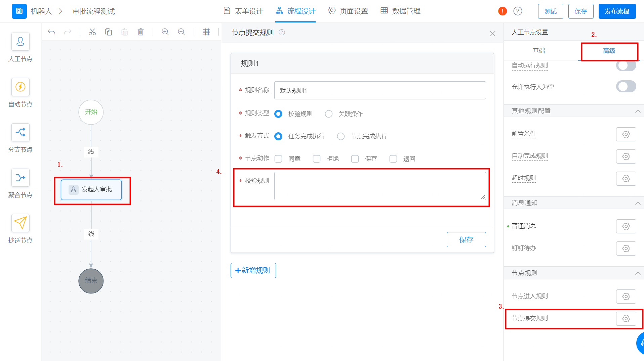Open settings gear for 节点提交规则
The image size is (644, 361).
[x=626, y=319]
